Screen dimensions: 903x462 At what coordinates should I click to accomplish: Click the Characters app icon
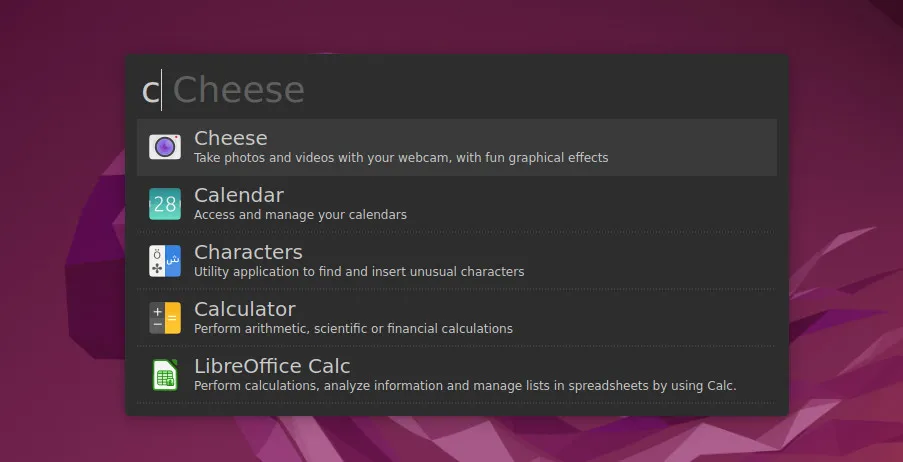tap(165, 261)
